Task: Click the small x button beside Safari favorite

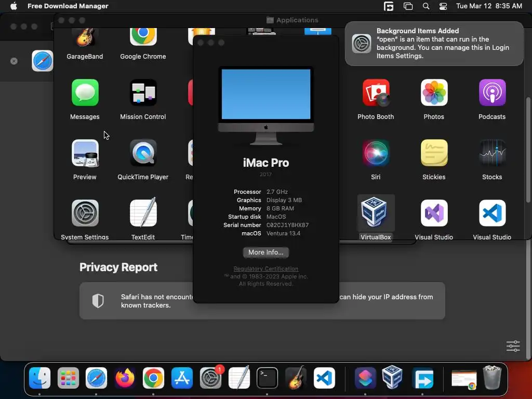Action: 14,61
